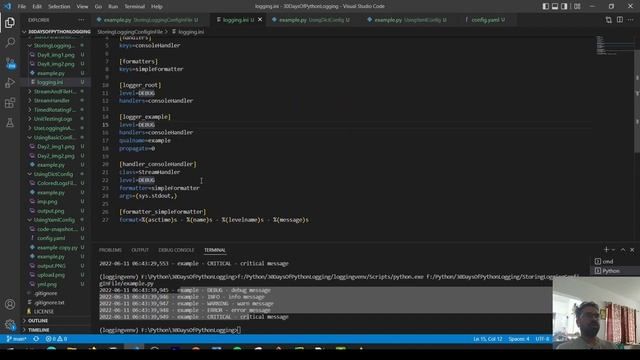
Task: Expand the Outline section
Action: (x=38, y=321)
